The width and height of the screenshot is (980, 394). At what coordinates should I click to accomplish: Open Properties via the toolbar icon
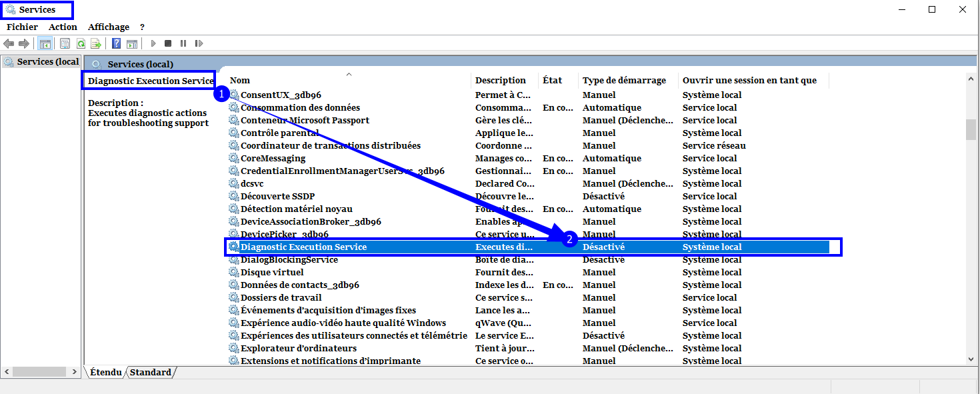[x=65, y=43]
